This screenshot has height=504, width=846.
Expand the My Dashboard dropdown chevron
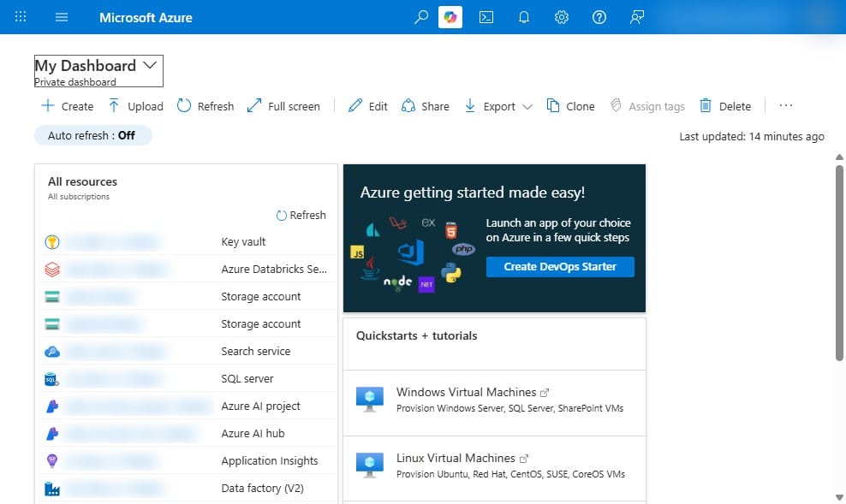[x=150, y=65]
